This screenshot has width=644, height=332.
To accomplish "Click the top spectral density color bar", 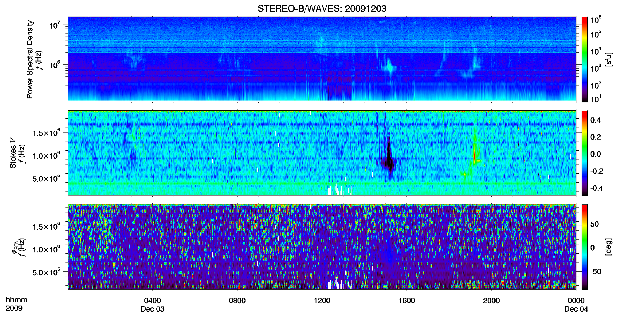I will (x=584, y=59).
